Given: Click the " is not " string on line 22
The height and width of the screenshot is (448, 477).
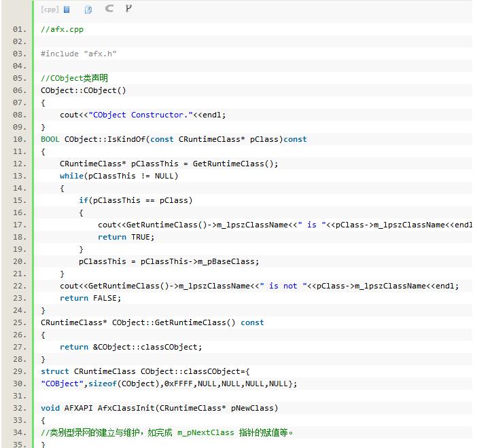Looking at the screenshot, I should 283,286.
